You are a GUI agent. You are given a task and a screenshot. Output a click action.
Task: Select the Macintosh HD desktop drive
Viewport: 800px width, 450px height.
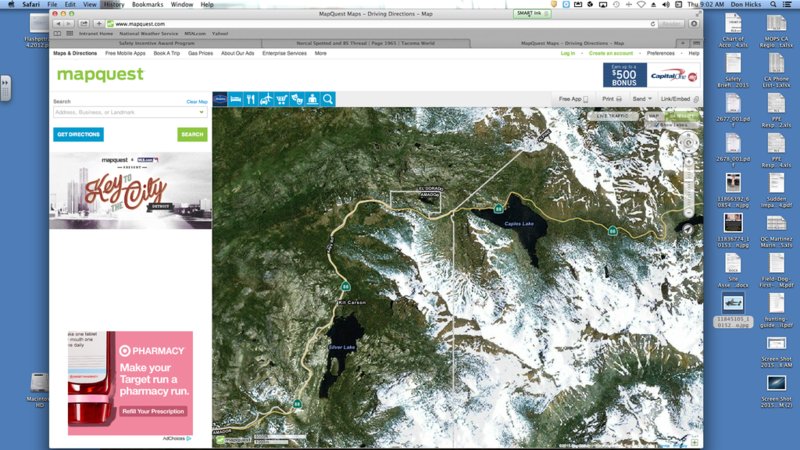pyautogui.click(x=39, y=390)
